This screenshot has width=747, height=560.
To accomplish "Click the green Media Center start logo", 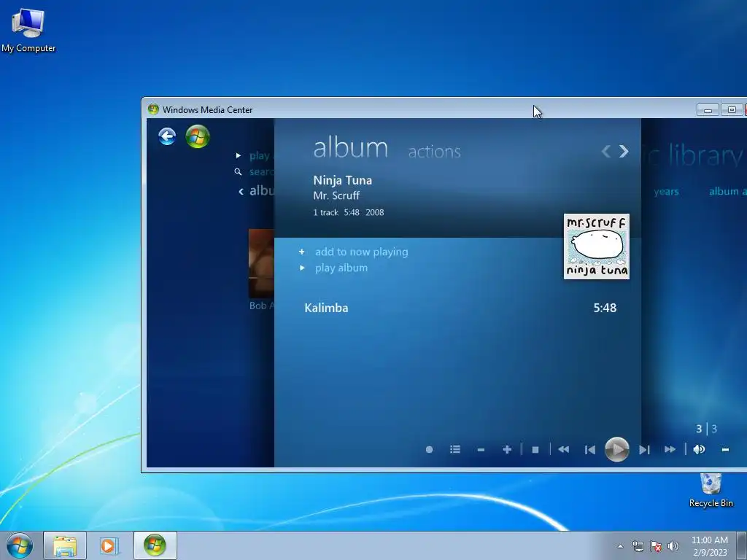I will pyautogui.click(x=198, y=136).
